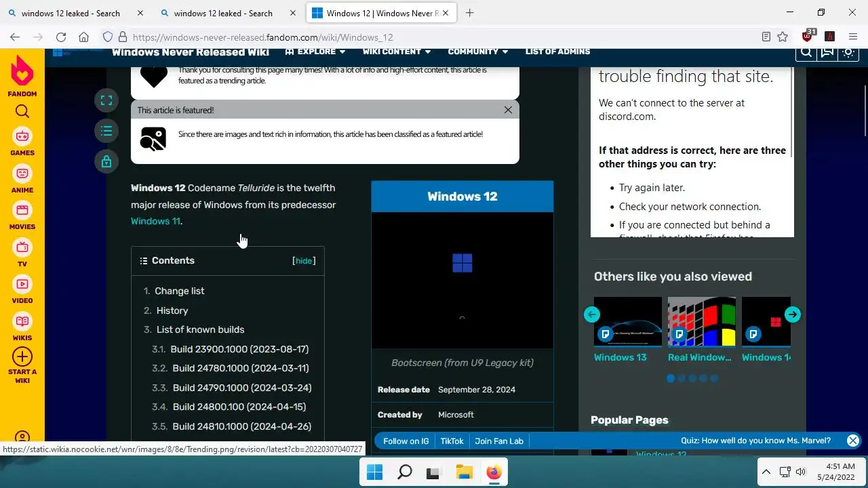The width and height of the screenshot is (868, 488).
Task: Switch to first windows 12 leaked tab
Action: pos(71,13)
